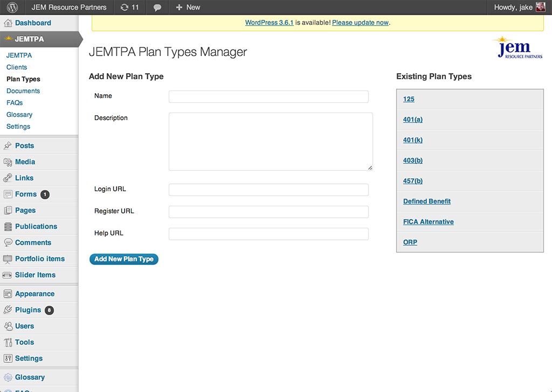Click the Settings icon in main sidebar
552x392 pixels.
[x=8, y=359]
